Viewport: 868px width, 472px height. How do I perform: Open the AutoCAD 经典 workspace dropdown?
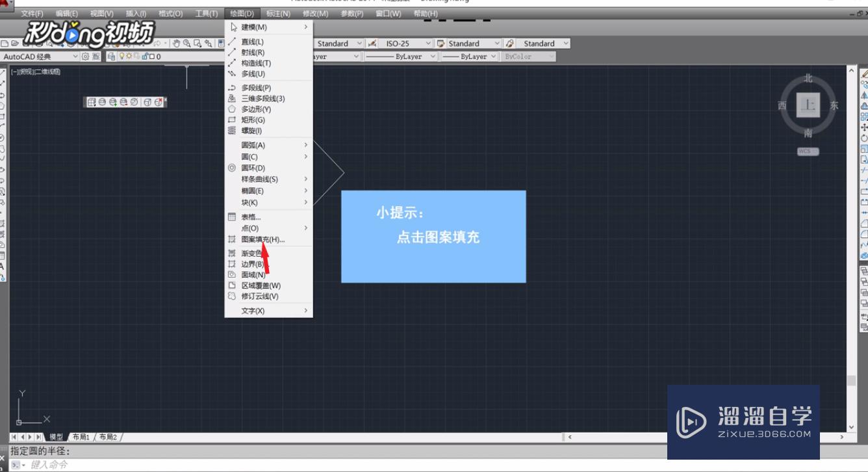(40, 57)
